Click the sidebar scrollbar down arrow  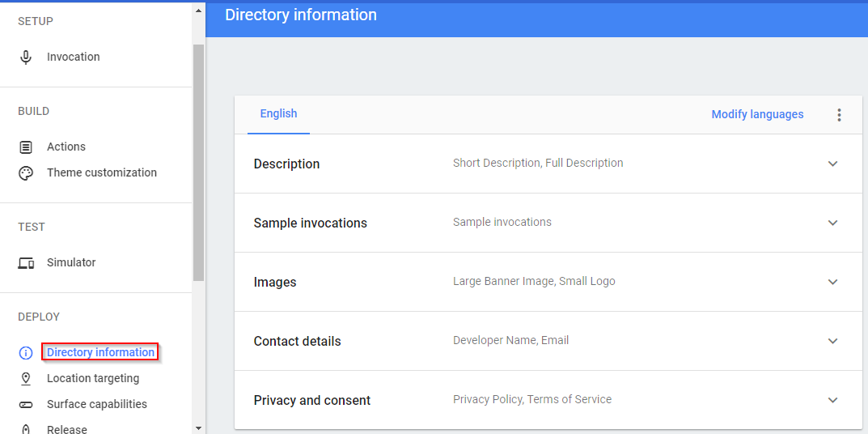[x=199, y=428]
